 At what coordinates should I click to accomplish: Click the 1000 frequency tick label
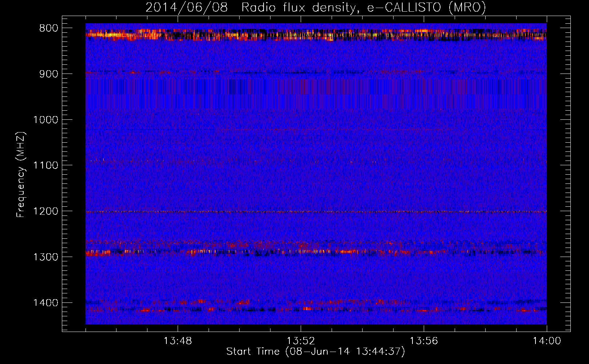46,120
